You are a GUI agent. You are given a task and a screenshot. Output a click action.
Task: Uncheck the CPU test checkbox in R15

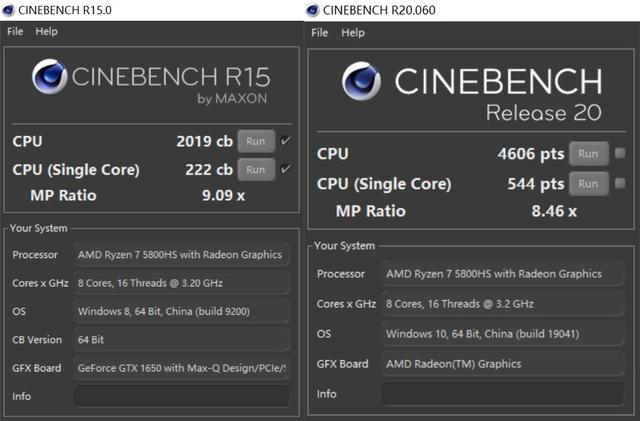(286, 141)
